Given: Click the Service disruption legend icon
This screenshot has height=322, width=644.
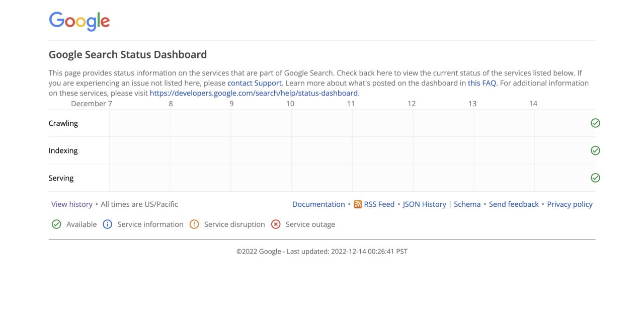Looking at the screenshot, I should pos(194,224).
